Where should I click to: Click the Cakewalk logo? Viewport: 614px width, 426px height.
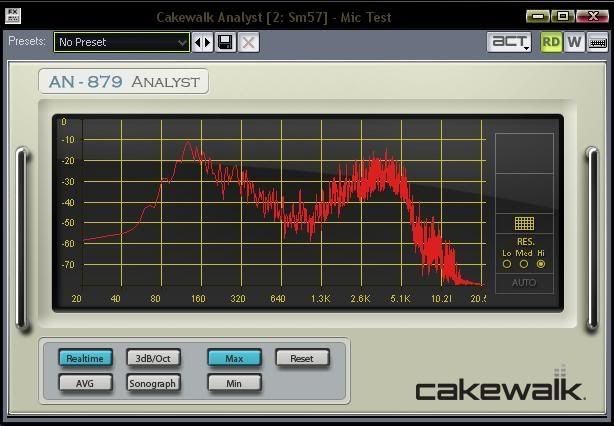coord(500,385)
